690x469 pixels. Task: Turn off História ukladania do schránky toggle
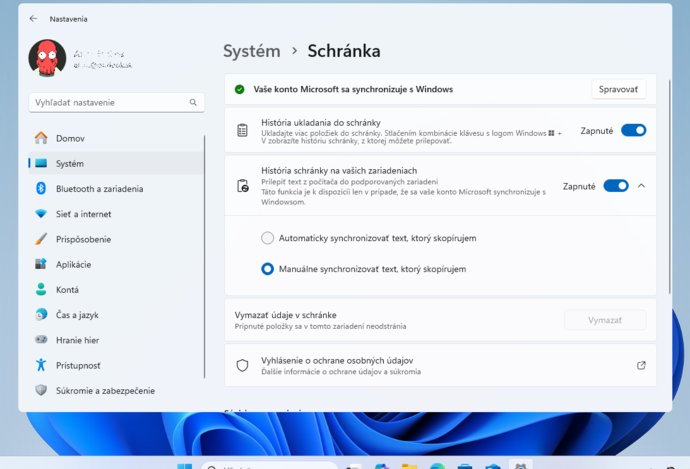tap(633, 130)
